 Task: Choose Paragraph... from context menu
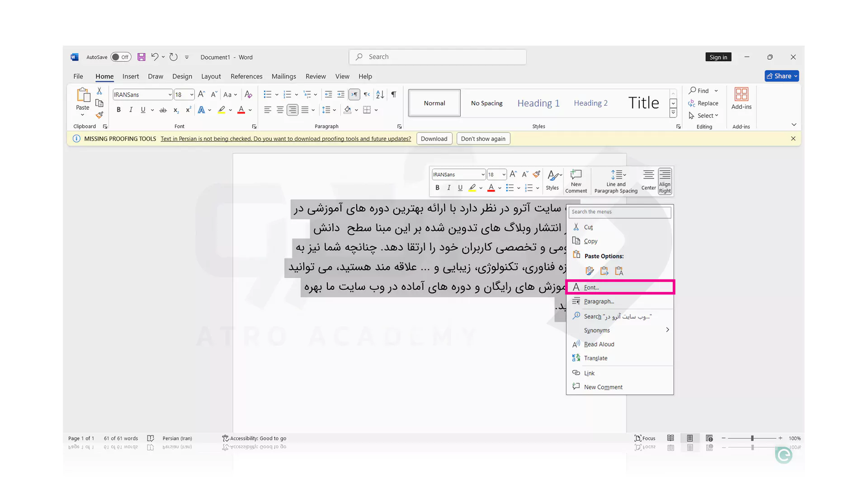620,301
